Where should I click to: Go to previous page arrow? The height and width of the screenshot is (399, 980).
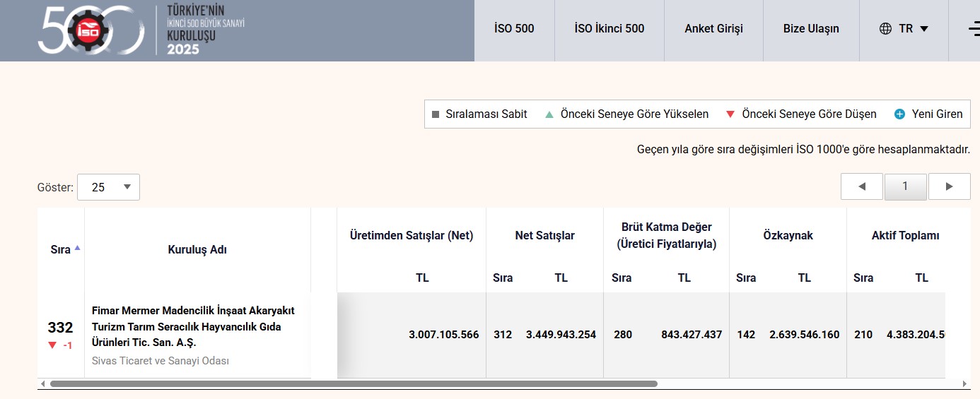[x=862, y=186]
